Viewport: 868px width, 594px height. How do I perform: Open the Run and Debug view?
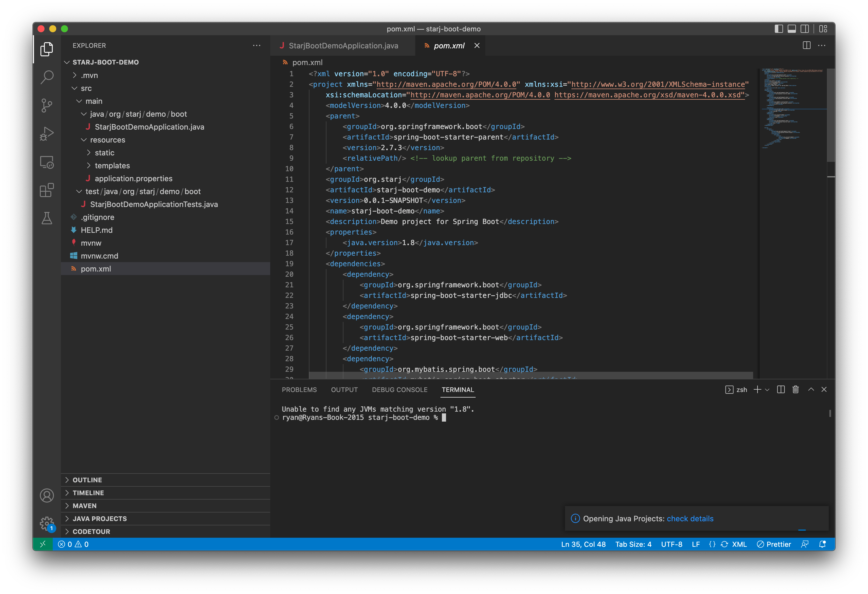click(x=47, y=133)
